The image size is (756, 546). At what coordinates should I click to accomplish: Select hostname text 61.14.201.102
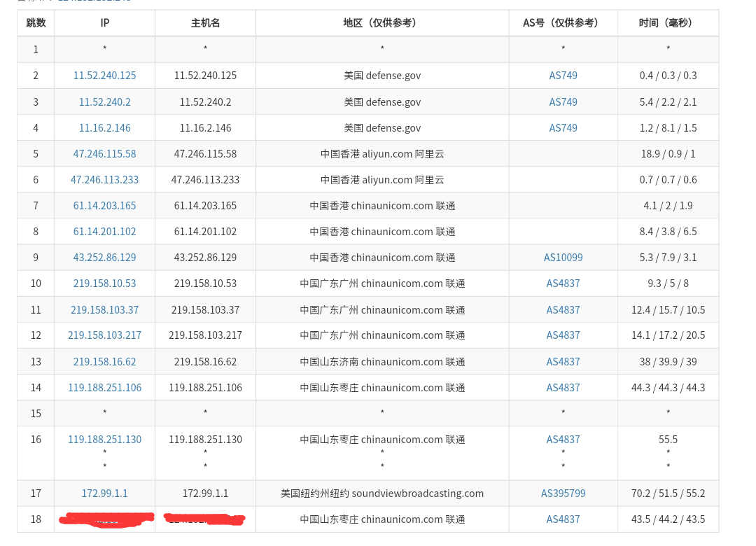pos(205,232)
